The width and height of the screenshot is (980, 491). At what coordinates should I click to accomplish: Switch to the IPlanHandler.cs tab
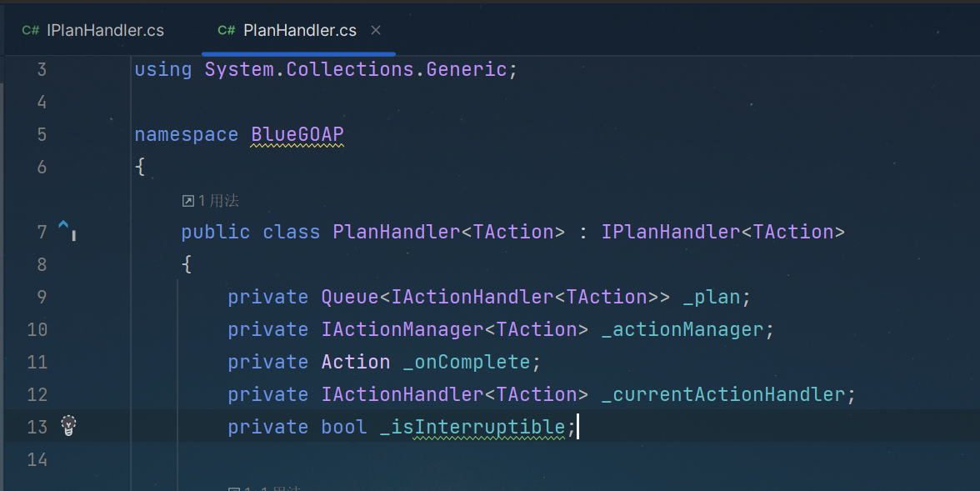(x=92, y=30)
